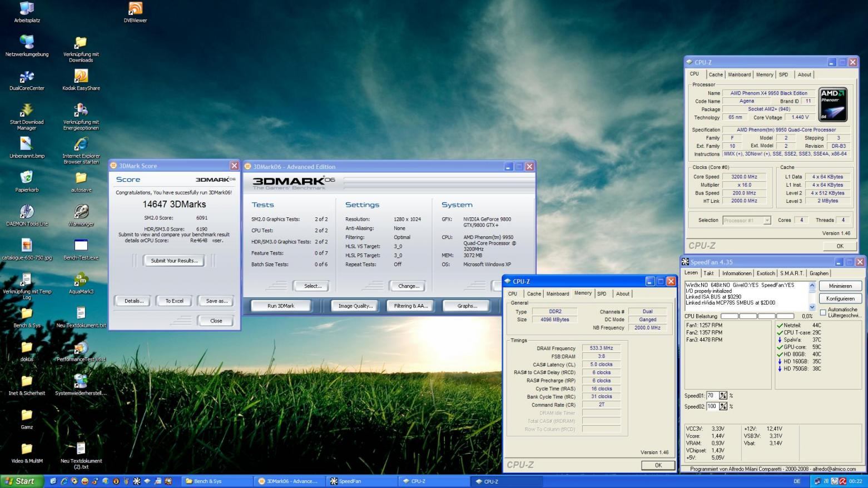Click To Excel button in 3DMark Score
868x488 pixels.
click(174, 301)
